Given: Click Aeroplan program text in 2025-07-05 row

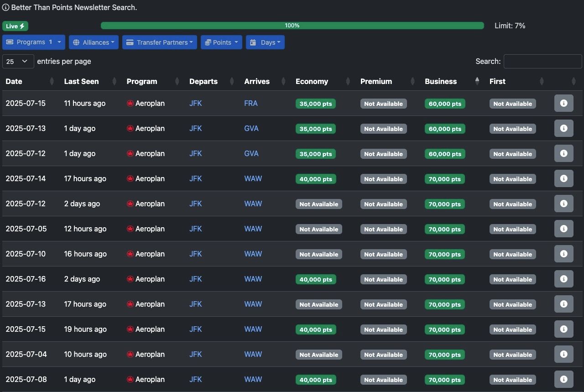Looking at the screenshot, I should pos(150,229).
